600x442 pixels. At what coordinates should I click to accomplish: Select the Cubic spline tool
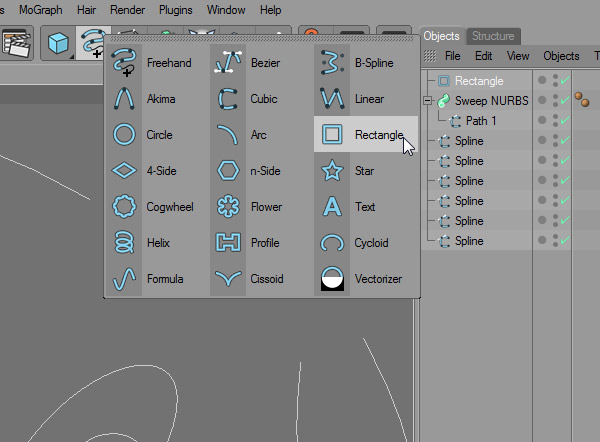[261, 99]
